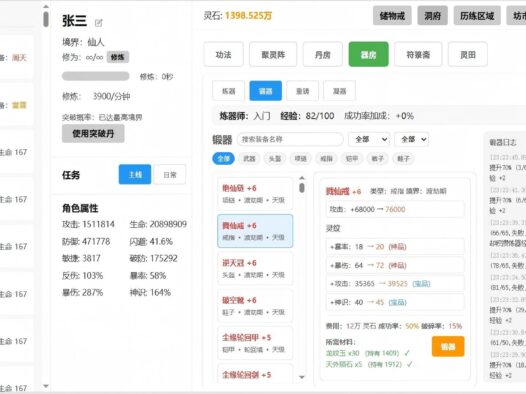This screenshot has width=526, height=394.
Task: Select the 破空靴 +6 item
Action: pos(255,305)
